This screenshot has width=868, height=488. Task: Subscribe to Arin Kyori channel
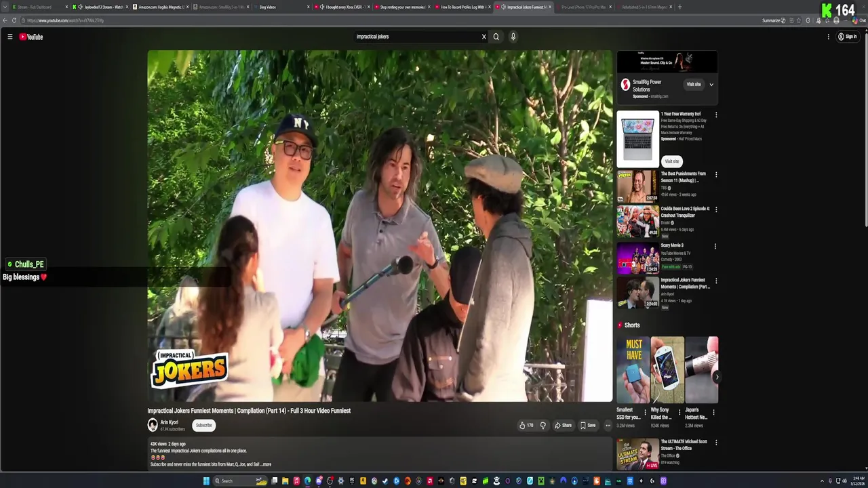(203, 425)
